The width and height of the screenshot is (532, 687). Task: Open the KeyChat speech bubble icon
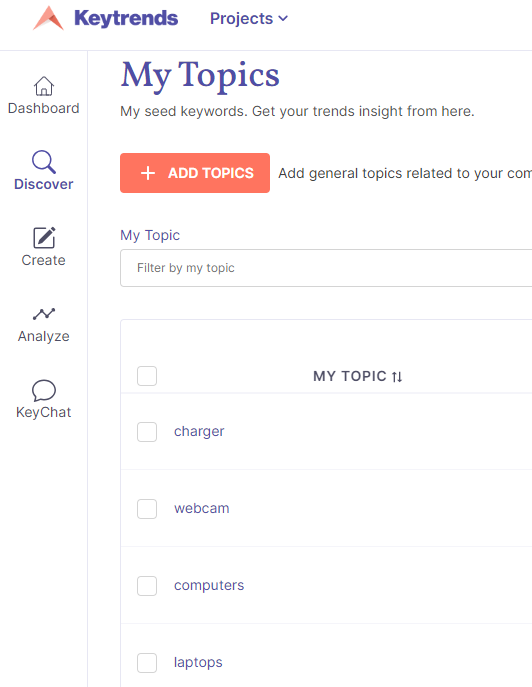pos(44,390)
